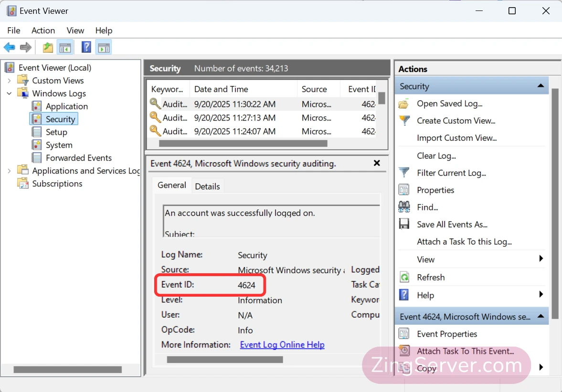Screen dimensions: 562x392
Task: Open the Action menu
Action: (43, 31)
